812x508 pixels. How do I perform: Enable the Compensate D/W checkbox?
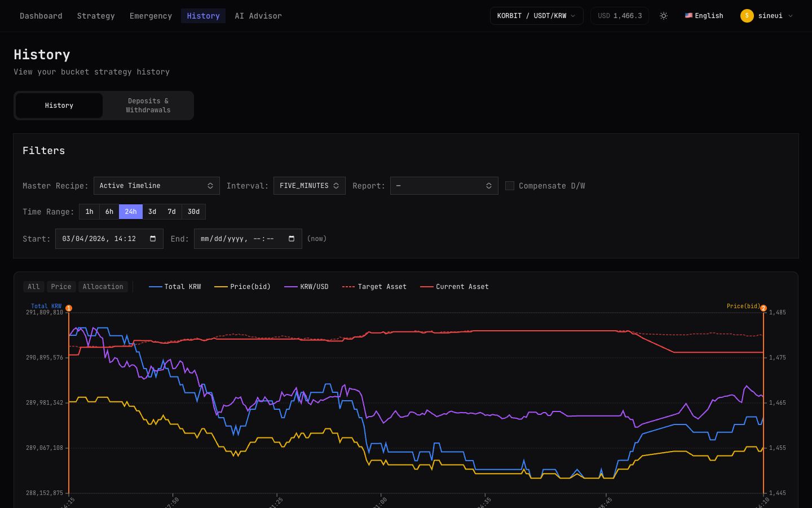(x=510, y=185)
